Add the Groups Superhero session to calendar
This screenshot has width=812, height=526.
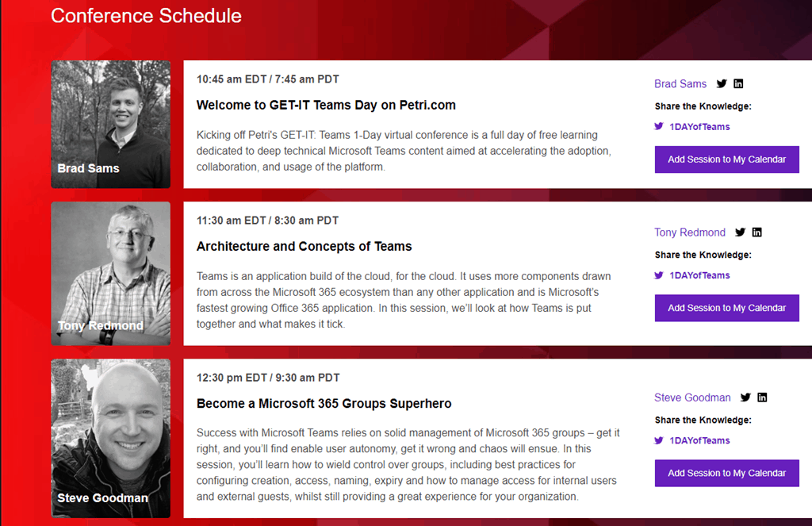point(726,473)
